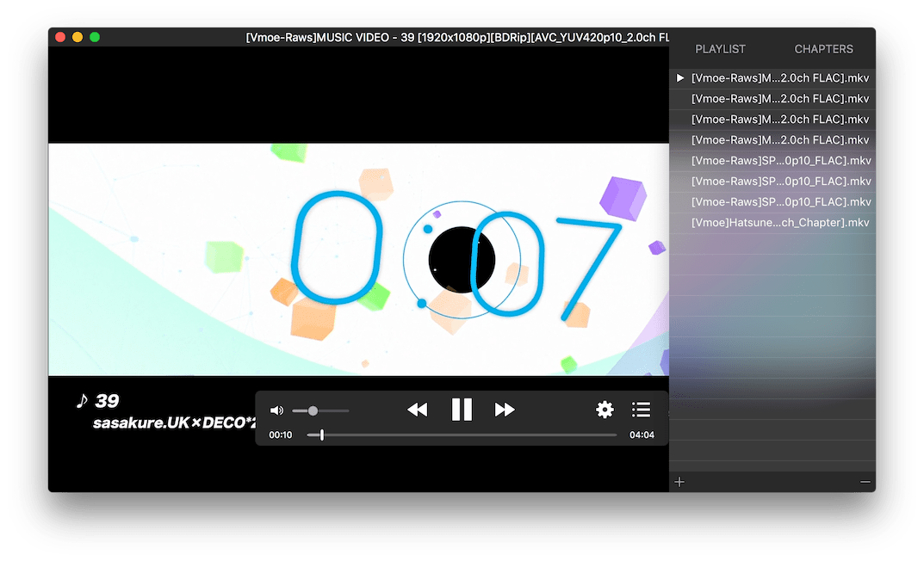Select the [Vmoe]Hatsune...ch_Chapter].mkv playlist item
This screenshot has height=561, width=924.
pyautogui.click(x=779, y=223)
